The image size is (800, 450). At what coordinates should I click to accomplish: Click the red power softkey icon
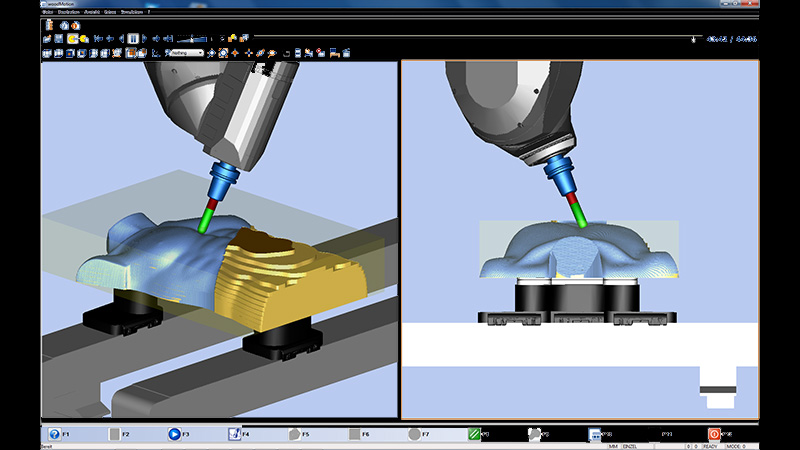tap(714, 434)
